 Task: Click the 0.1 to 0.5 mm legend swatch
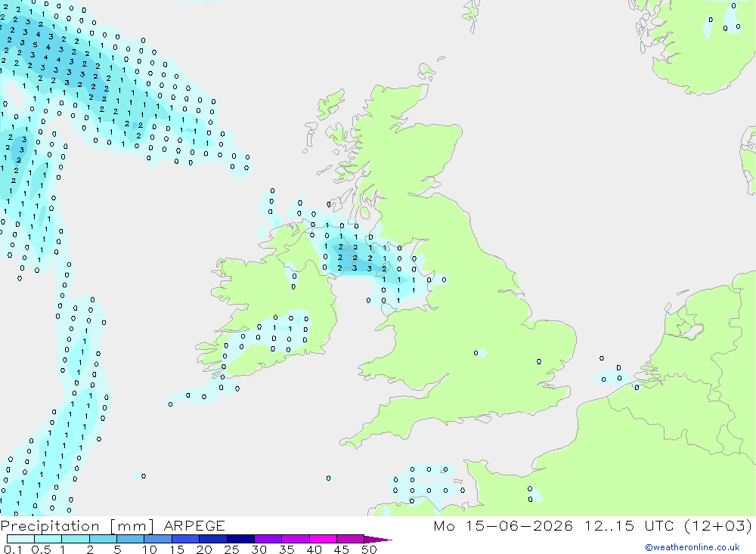tap(20, 539)
